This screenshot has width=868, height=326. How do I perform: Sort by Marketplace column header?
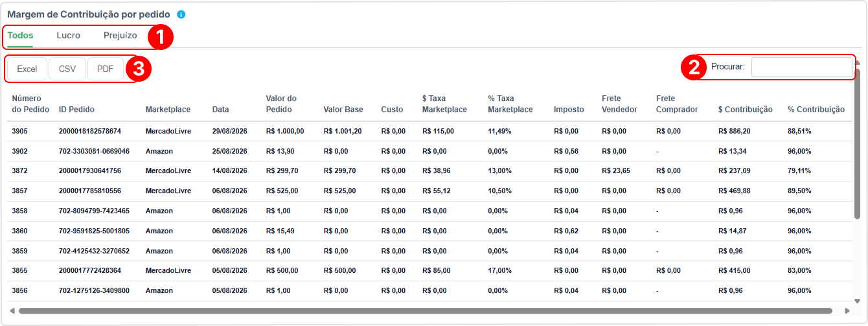pyautogui.click(x=168, y=110)
